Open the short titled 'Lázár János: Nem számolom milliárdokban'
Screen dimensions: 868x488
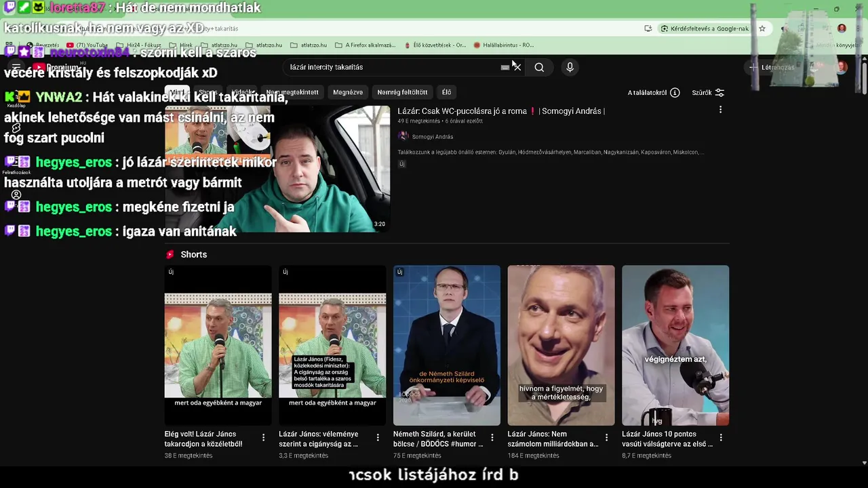click(x=553, y=439)
